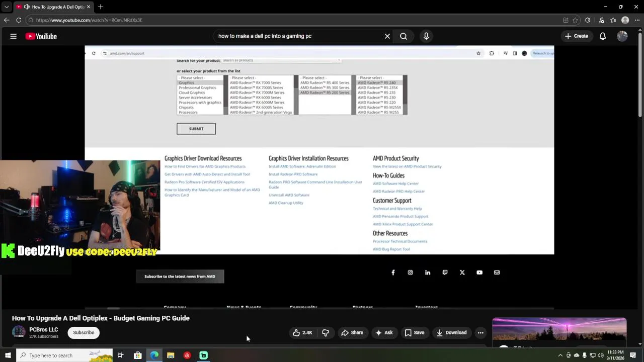Reload the page with refresh icon
The height and width of the screenshot is (362, 644).
(x=19, y=20)
